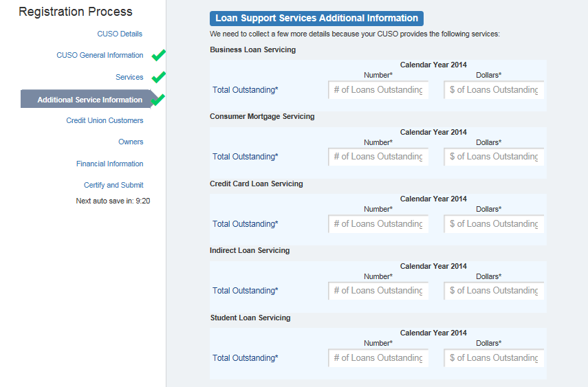
Task: Open the CUSO Details step
Action: pyautogui.click(x=120, y=34)
